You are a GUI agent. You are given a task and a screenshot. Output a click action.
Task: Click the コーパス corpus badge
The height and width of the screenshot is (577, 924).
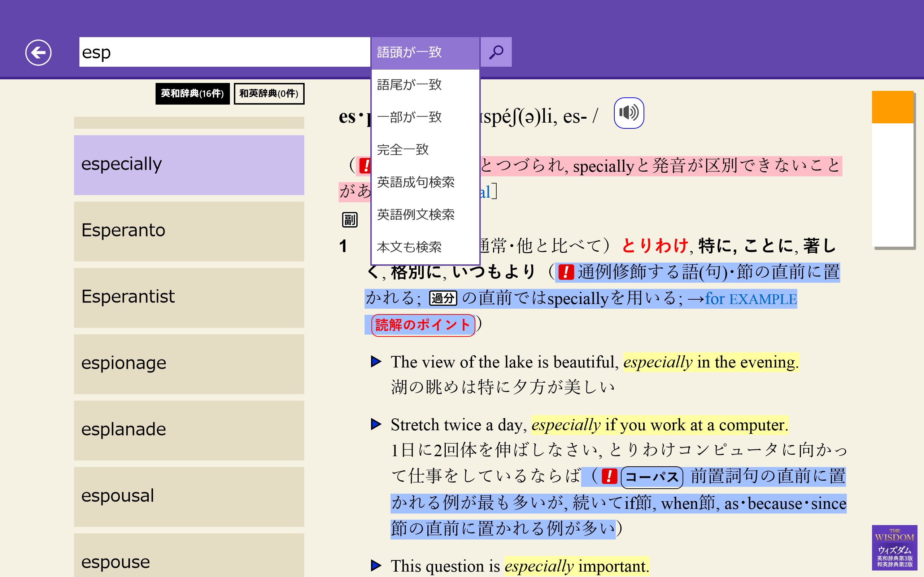[651, 477]
